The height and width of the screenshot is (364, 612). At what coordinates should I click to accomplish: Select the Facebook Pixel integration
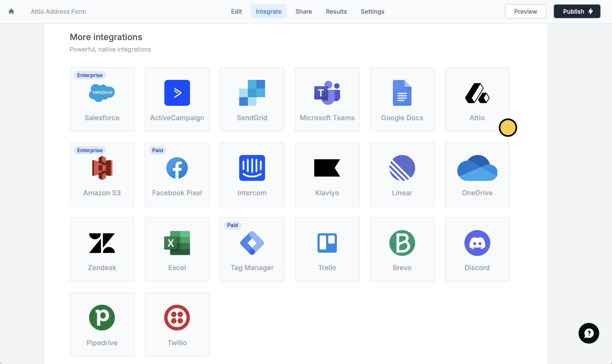(177, 175)
